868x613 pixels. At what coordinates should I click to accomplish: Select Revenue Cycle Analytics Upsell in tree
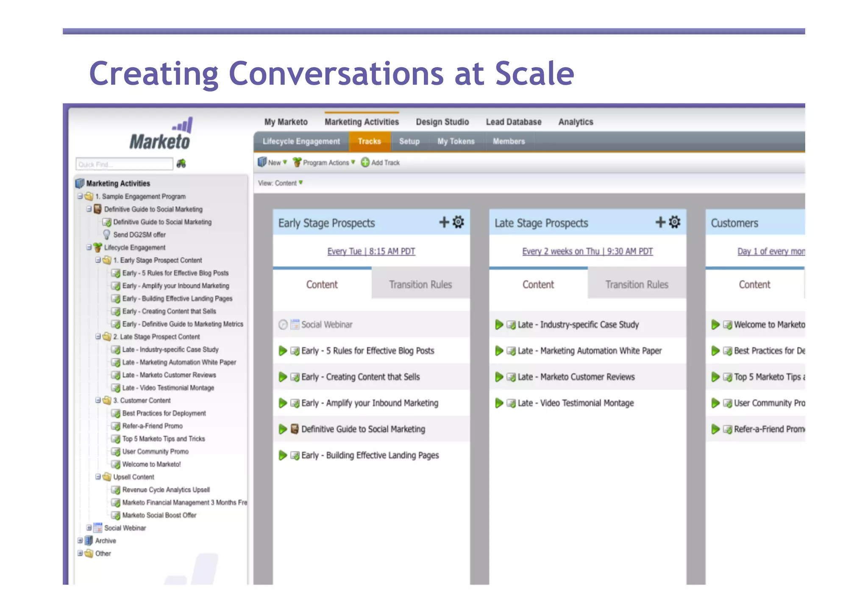(x=166, y=490)
